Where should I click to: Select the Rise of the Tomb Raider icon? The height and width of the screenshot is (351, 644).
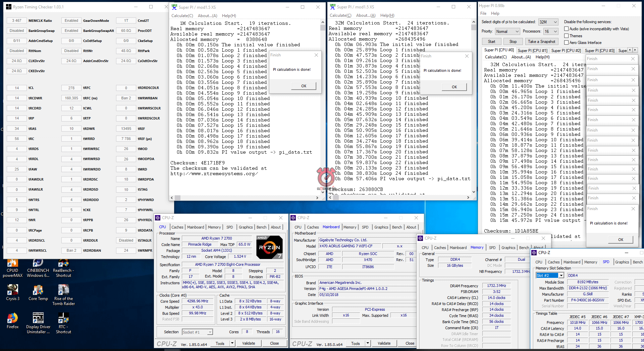click(63, 291)
